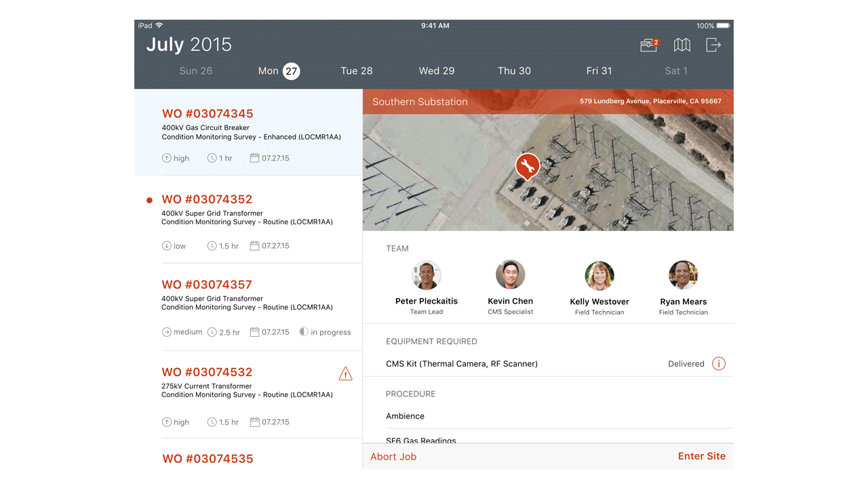868x488 pixels.
Task: Click the address 579 Lundberg Avenue
Action: [650, 102]
